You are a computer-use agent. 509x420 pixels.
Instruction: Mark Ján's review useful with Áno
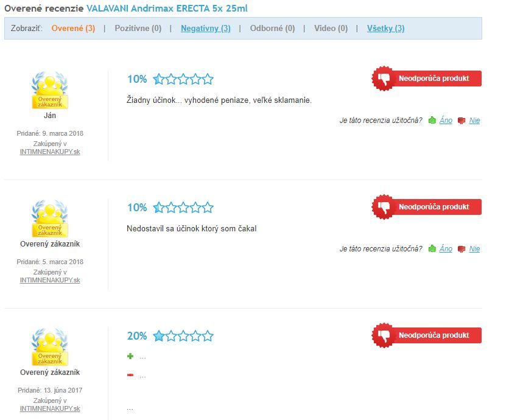coord(446,121)
